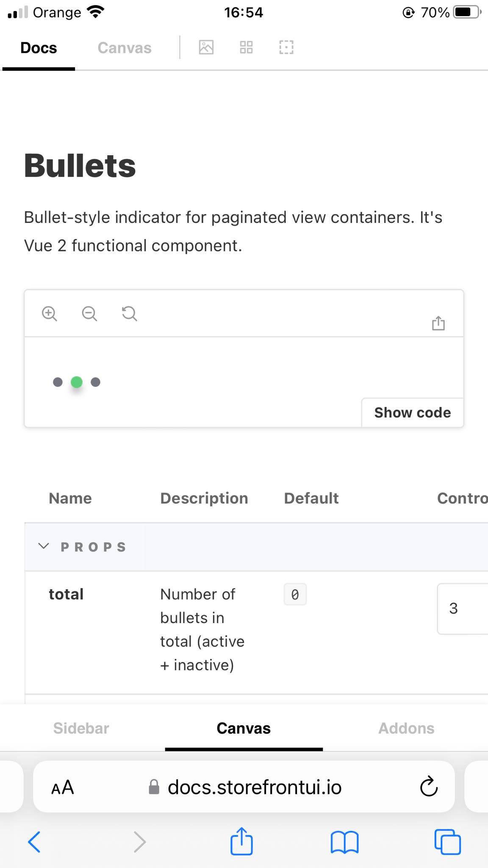The width and height of the screenshot is (488, 868).
Task: Switch to the Canvas tab at top
Action: 124,48
